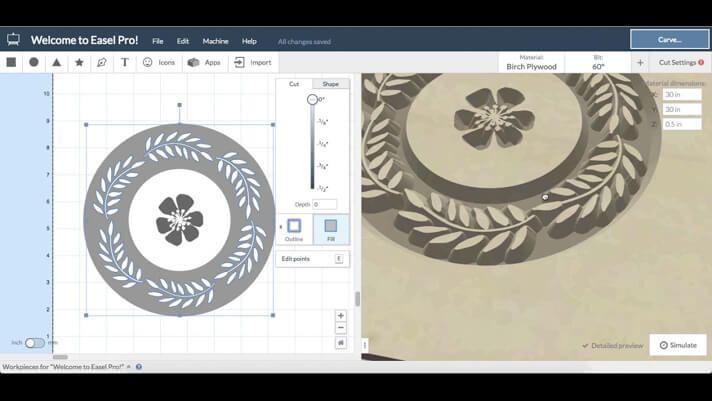
Task: Open the Edit menu
Action: [183, 41]
